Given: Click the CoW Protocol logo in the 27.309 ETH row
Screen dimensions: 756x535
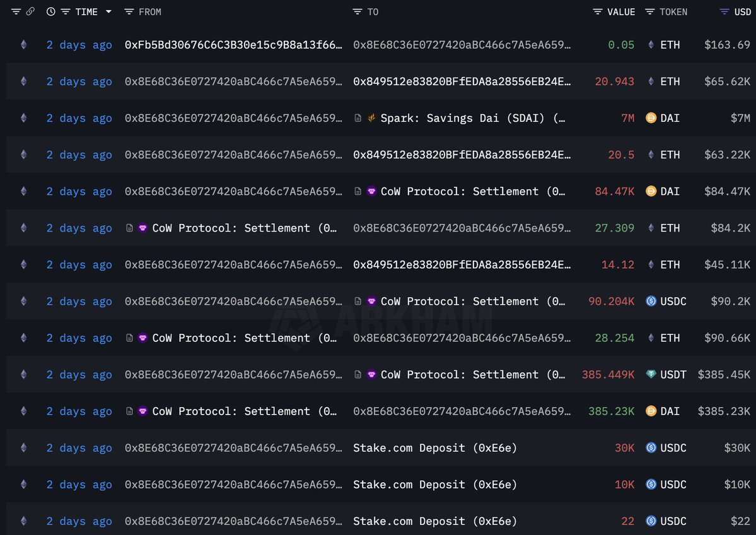Looking at the screenshot, I should (x=143, y=228).
